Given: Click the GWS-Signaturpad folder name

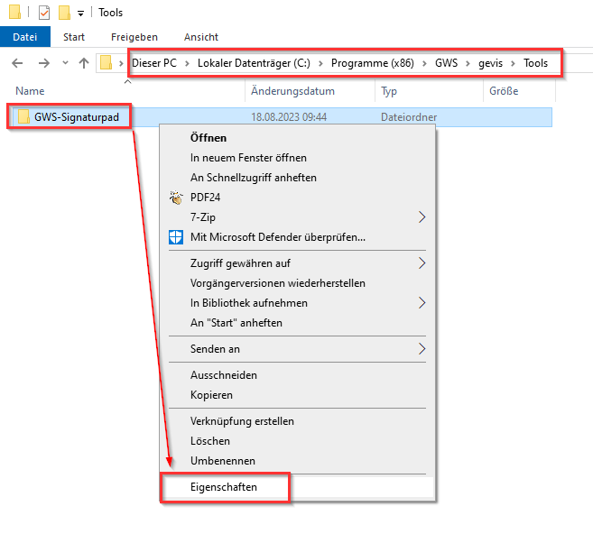Looking at the screenshot, I should (76, 117).
